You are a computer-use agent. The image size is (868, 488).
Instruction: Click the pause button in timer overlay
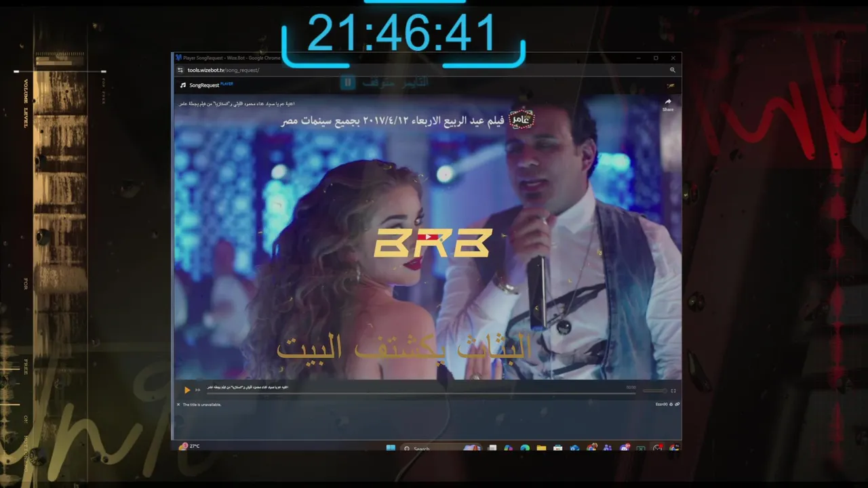coord(348,83)
